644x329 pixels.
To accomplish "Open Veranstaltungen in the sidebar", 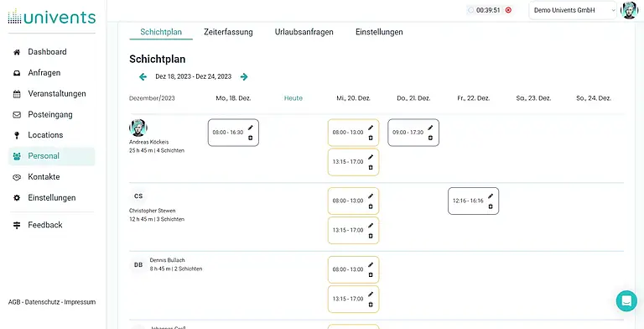I will pyautogui.click(x=57, y=94).
